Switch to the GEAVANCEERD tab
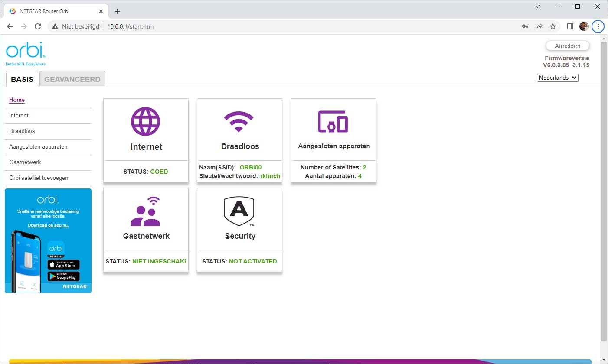 tap(72, 79)
